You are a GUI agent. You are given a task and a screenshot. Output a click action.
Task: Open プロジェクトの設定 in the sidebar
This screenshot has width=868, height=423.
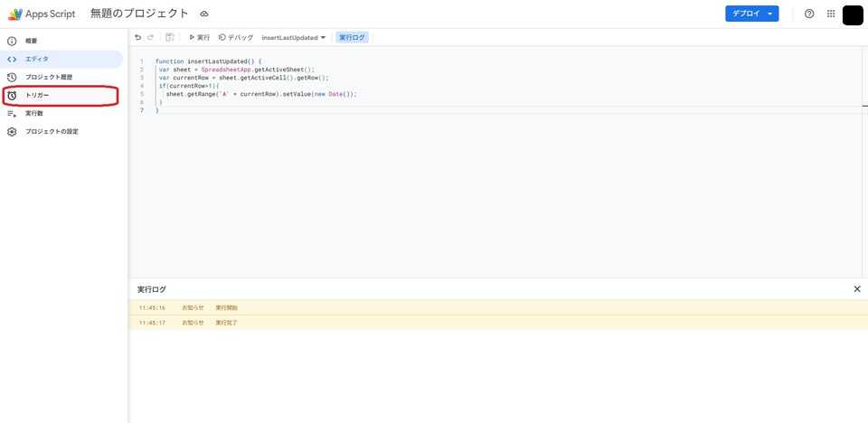point(52,131)
